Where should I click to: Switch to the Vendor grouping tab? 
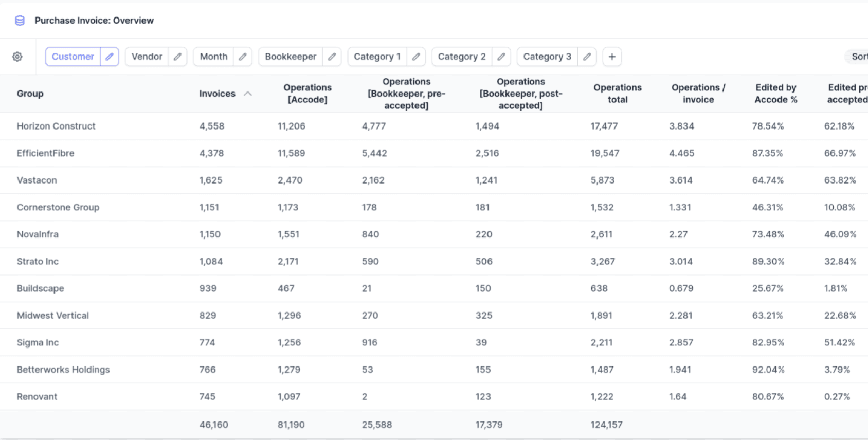(147, 57)
